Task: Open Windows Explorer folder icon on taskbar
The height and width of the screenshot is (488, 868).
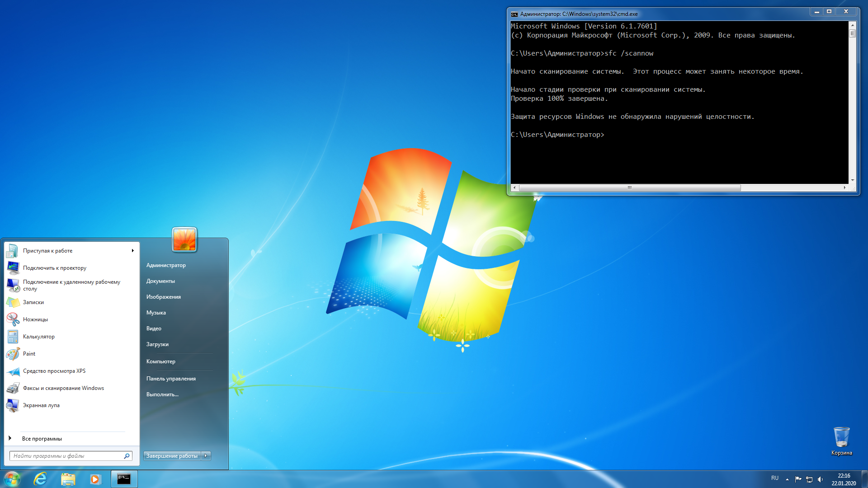Action: click(x=68, y=479)
